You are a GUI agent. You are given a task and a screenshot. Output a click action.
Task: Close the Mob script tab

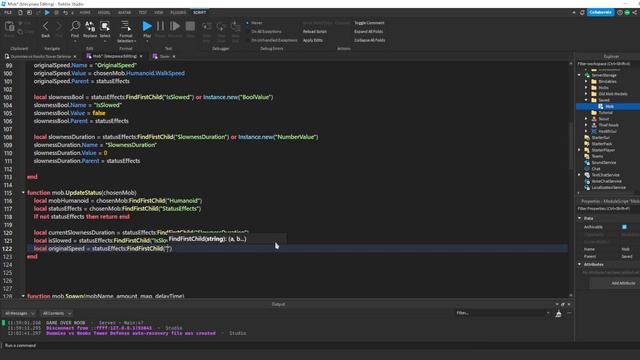tap(141, 56)
